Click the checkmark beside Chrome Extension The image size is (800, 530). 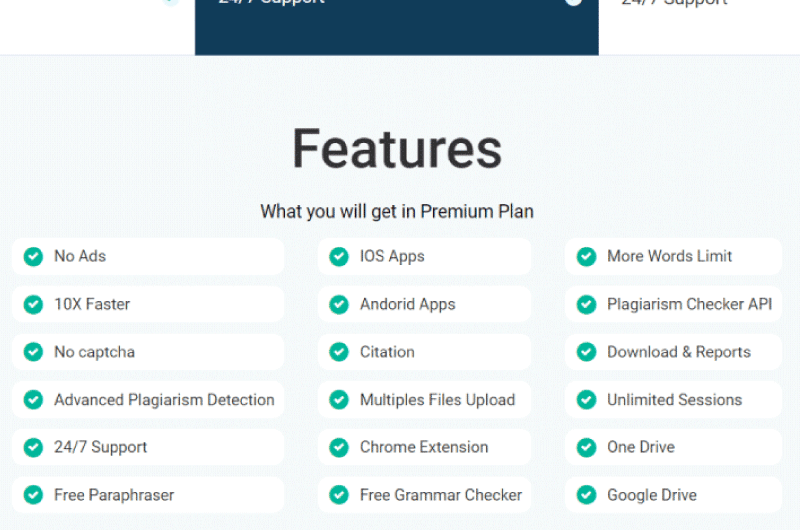click(339, 447)
